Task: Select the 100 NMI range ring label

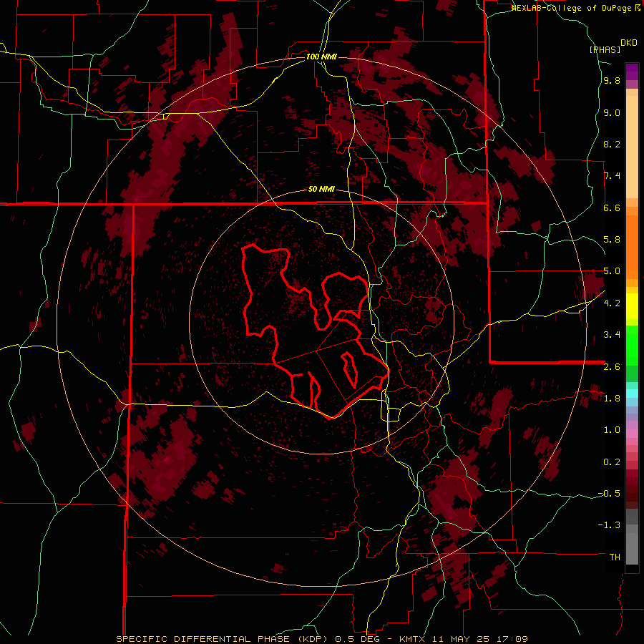Action: click(321, 57)
